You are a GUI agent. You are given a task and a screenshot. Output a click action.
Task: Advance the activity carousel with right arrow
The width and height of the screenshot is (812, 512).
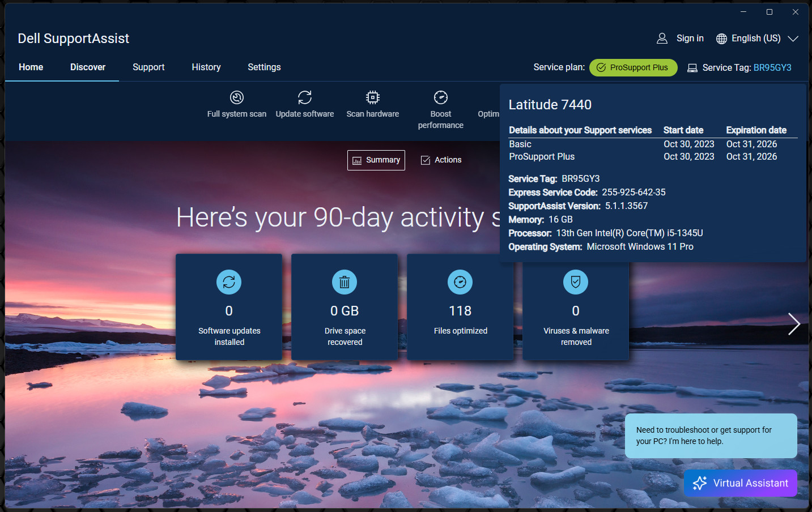[794, 324]
